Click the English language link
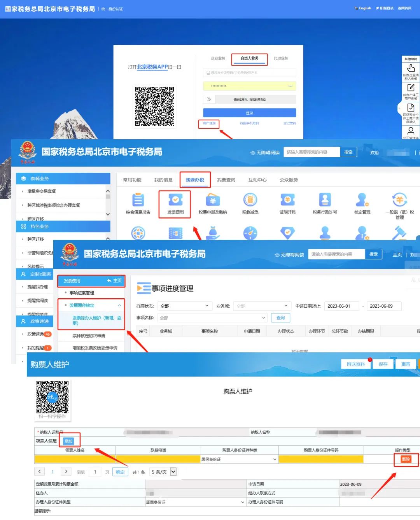This screenshot has height=520, width=420. (365, 8)
